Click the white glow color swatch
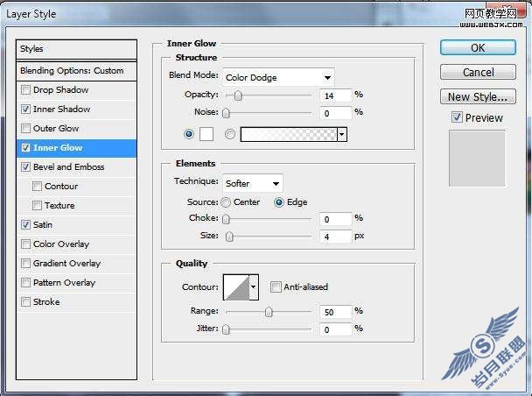The image size is (532, 396). [206, 134]
